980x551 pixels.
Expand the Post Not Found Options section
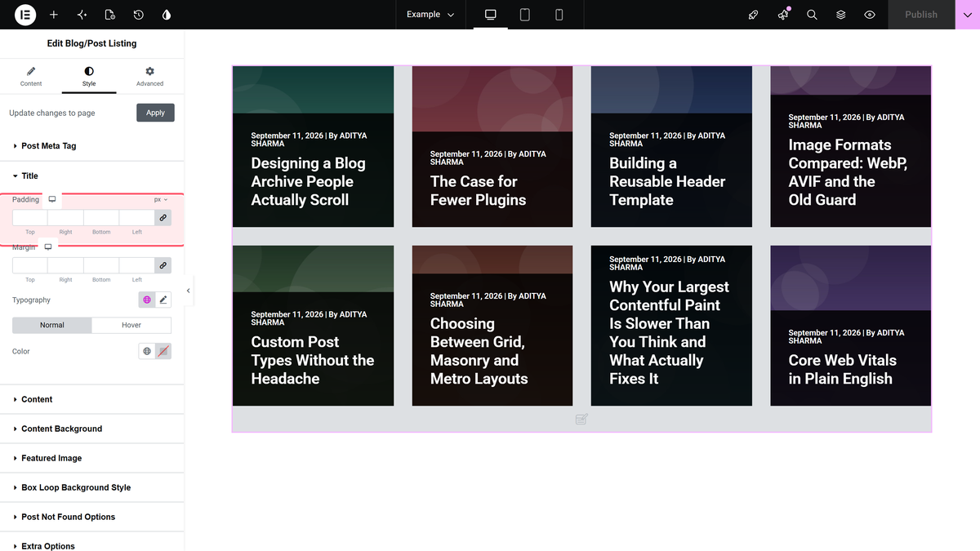pyautogui.click(x=92, y=517)
